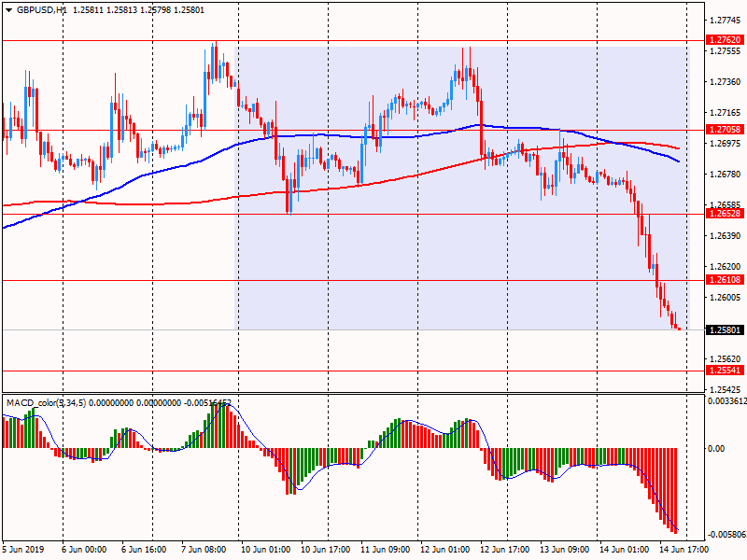Click the 12 Jun 17:00 time axis label

coord(505,550)
